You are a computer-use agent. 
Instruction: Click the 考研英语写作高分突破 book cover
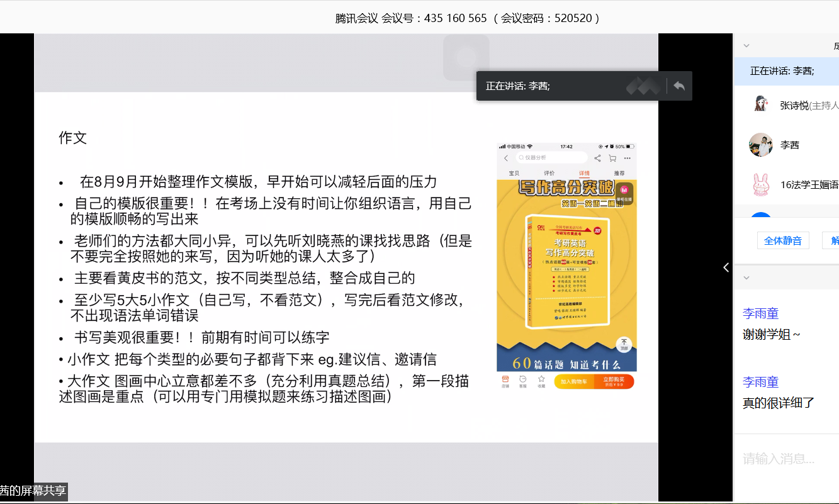click(x=567, y=271)
